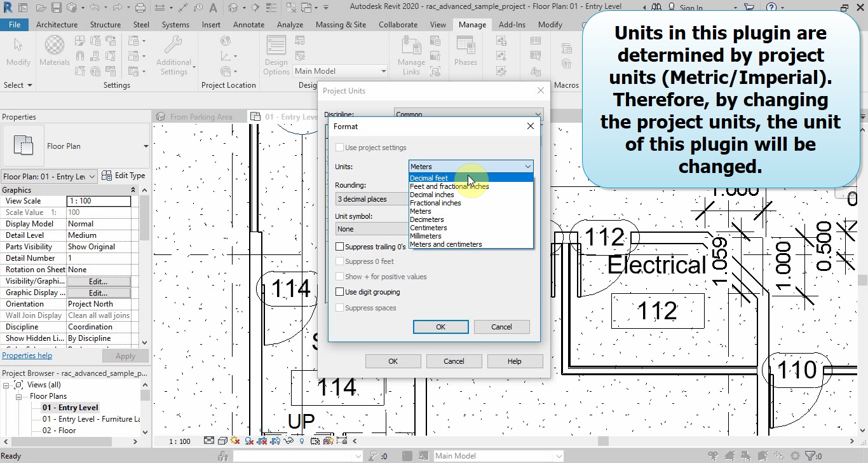
Task: Click the Text tool 'A' icon in toolbar
Action: click(212, 8)
